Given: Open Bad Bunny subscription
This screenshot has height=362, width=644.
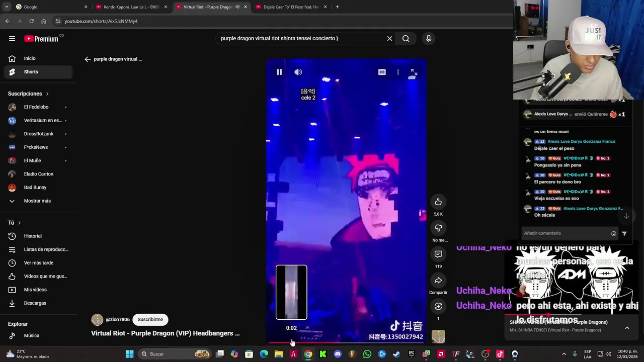Looking at the screenshot, I should [38, 188].
